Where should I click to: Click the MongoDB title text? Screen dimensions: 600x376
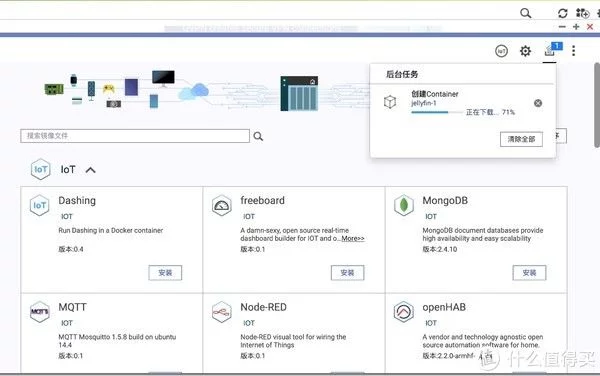pyautogui.click(x=445, y=200)
